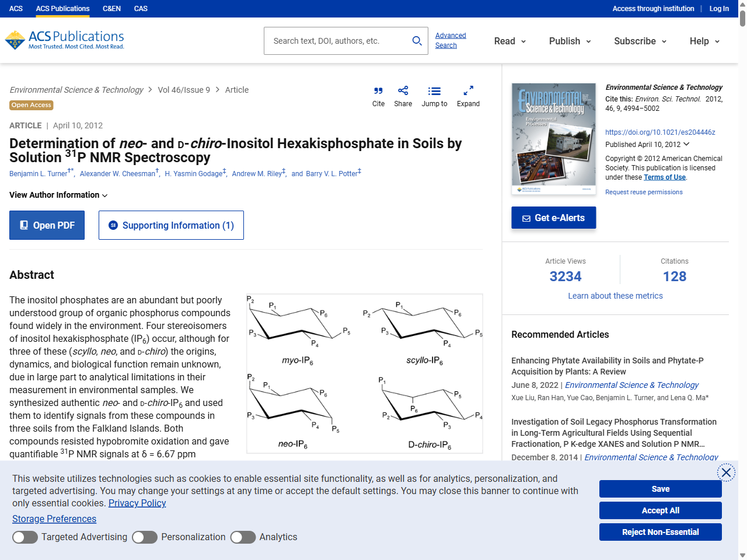Click author H. Yasmin Godage
The image size is (747, 560).
[193, 174]
